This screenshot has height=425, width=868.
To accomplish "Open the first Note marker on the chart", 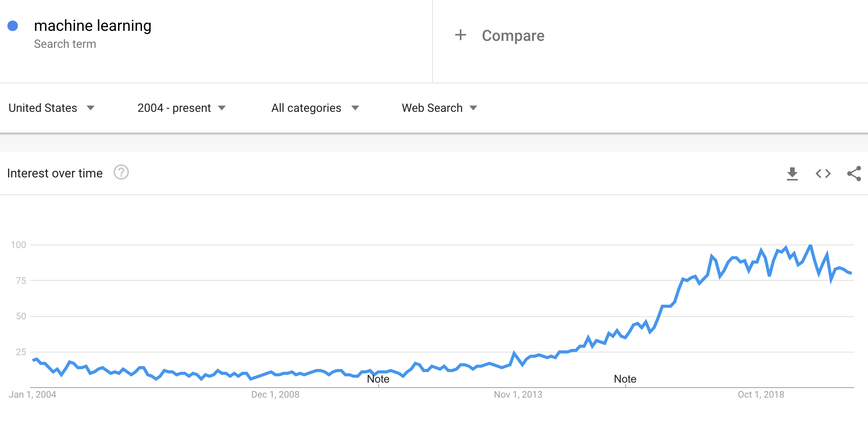I will point(378,379).
